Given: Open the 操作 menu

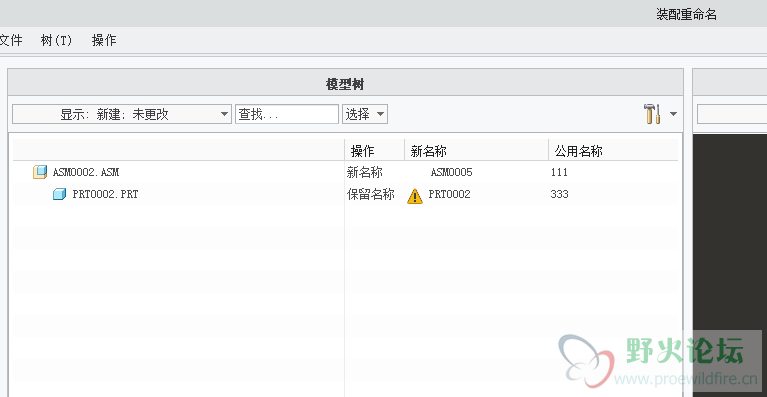Looking at the screenshot, I should tap(104, 40).
